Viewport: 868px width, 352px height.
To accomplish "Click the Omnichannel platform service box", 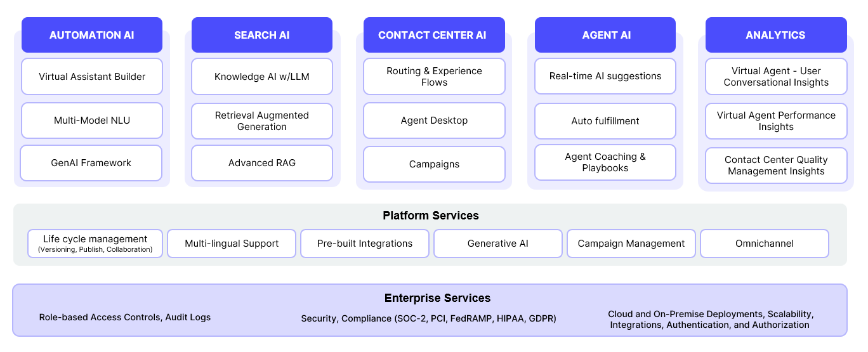I will tap(765, 244).
